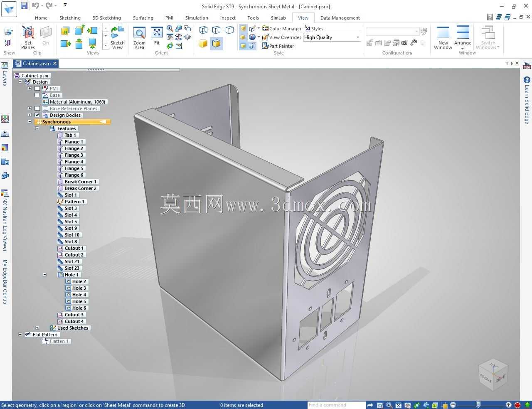The height and width of the screenshot is (409, 532).
Task: Collapse the Features node
Action: (37, 128)
